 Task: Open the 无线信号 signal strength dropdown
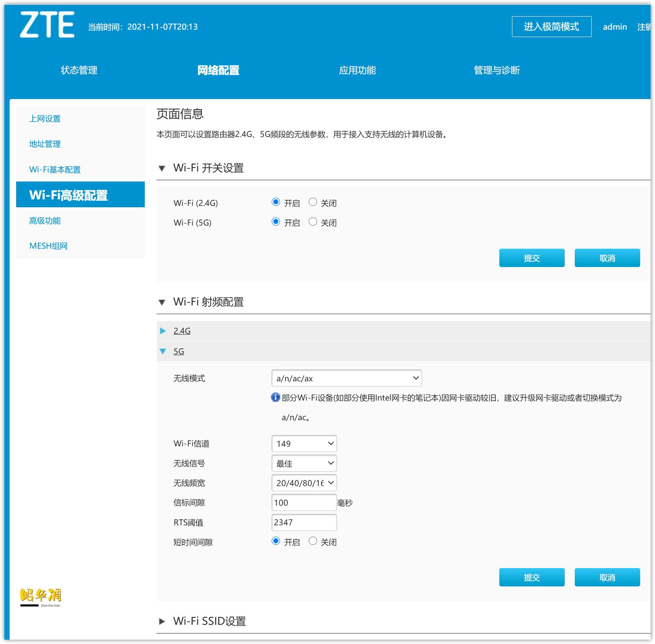[x=304, y=463]
